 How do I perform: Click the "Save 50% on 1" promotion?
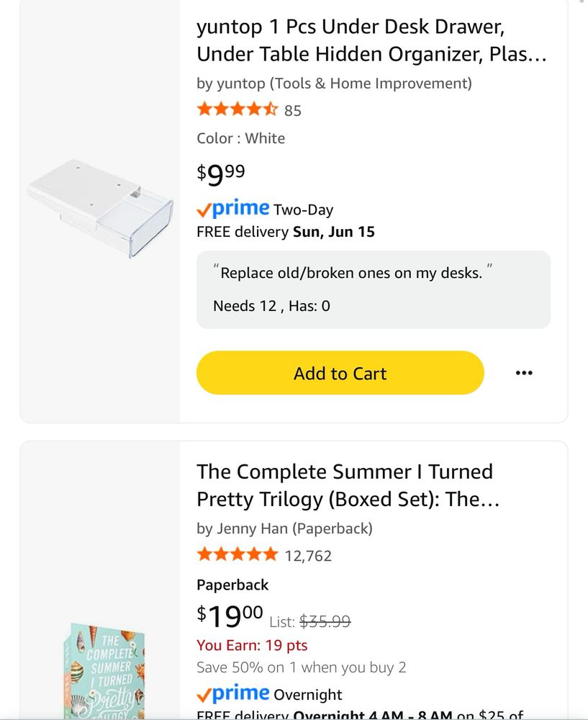click(301, 667)
